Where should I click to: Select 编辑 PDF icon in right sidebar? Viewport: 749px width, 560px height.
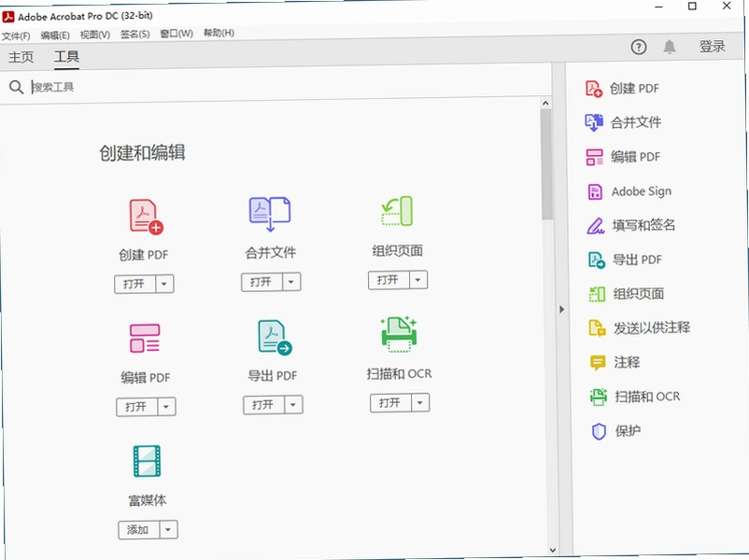coord(595,157)
